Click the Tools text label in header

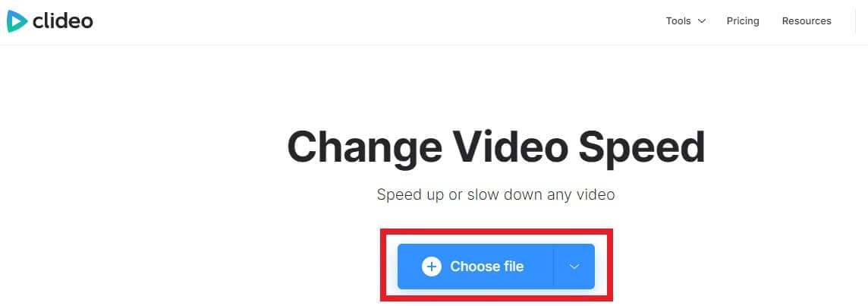click(x=678, y=21)
